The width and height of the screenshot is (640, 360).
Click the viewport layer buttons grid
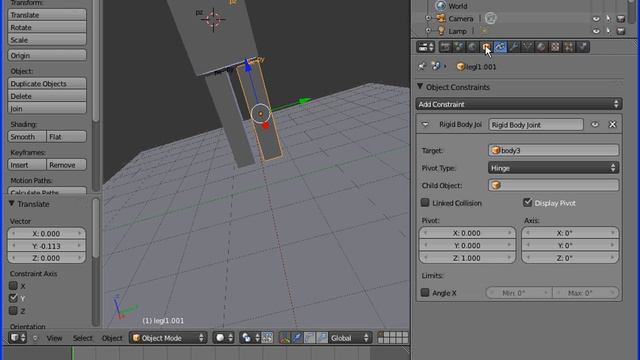coord(393,338)
